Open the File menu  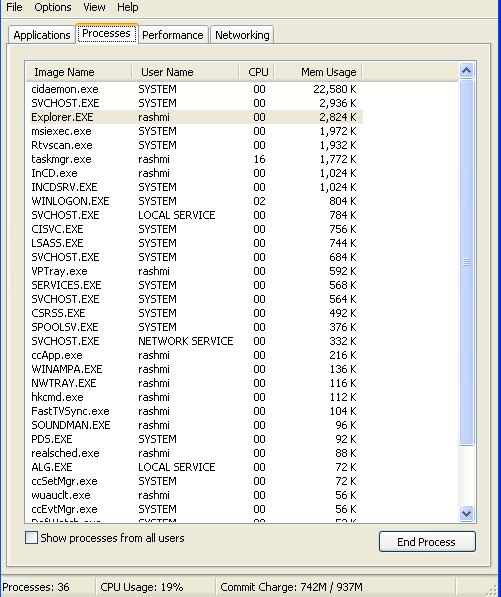14,7
